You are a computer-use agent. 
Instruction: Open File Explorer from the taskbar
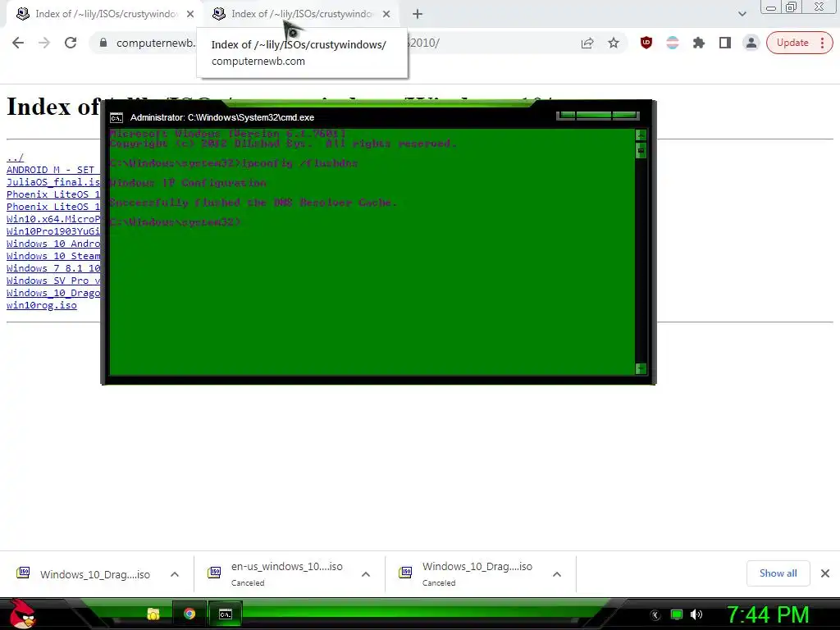[x=153, y=614]
